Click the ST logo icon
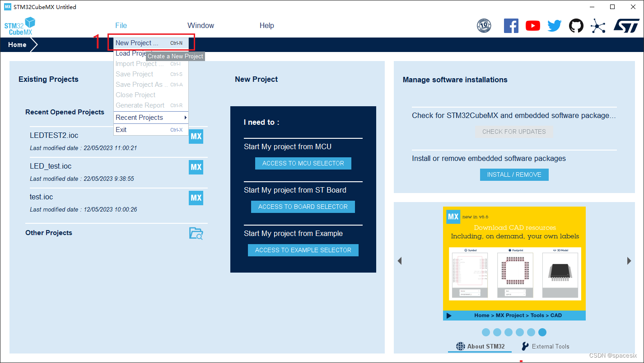The height and width of the screenshot is (363, 644). point(626,26)
